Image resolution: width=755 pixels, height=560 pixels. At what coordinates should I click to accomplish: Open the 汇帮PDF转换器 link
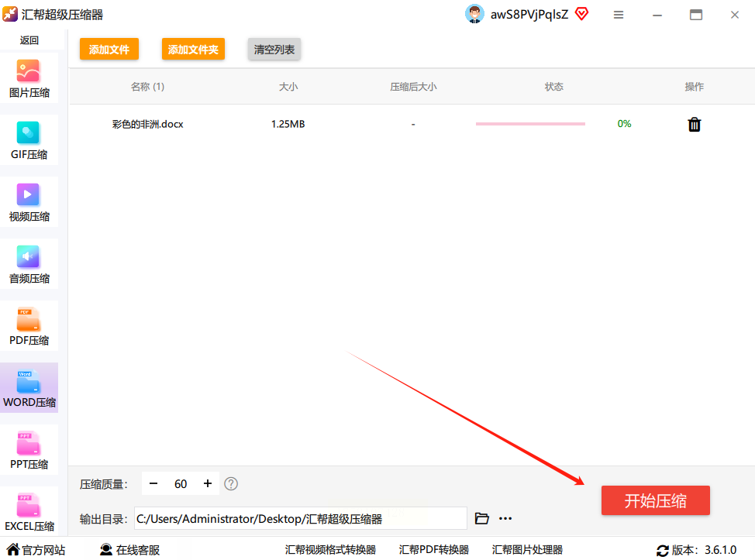pyautogui.click(x=434, y=550)
